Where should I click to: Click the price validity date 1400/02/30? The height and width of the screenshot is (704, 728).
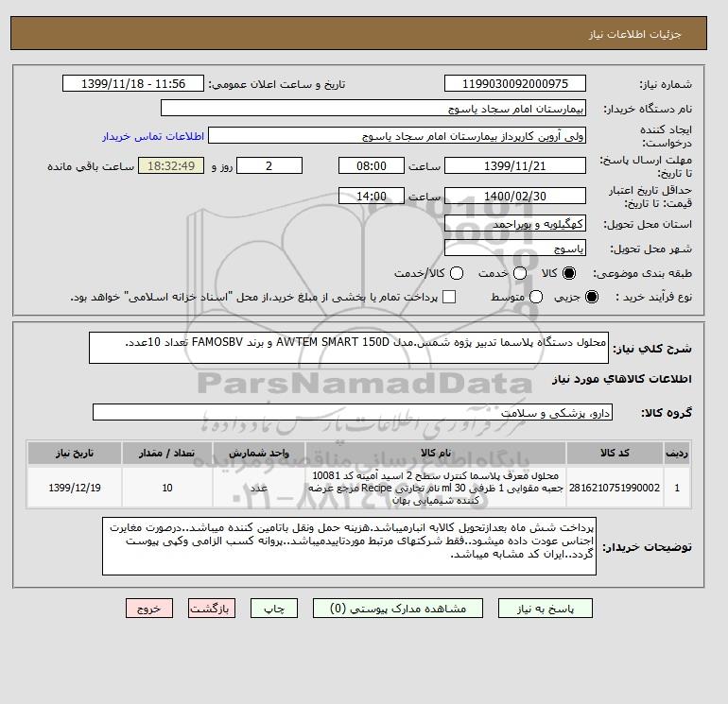[x=515, y=196]
